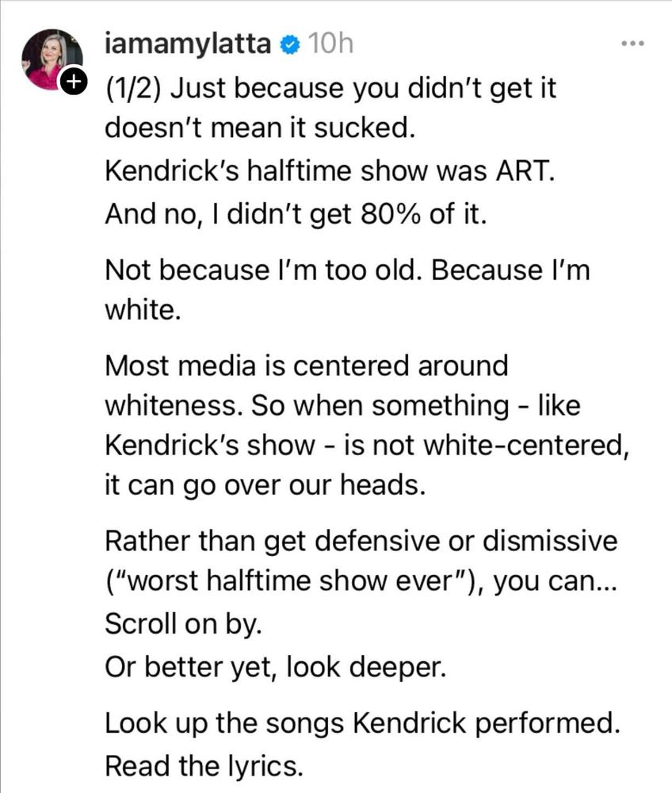Click the line beginning with "whiteness."
This screenshot has height=793, width=672.
click(342, 405)
